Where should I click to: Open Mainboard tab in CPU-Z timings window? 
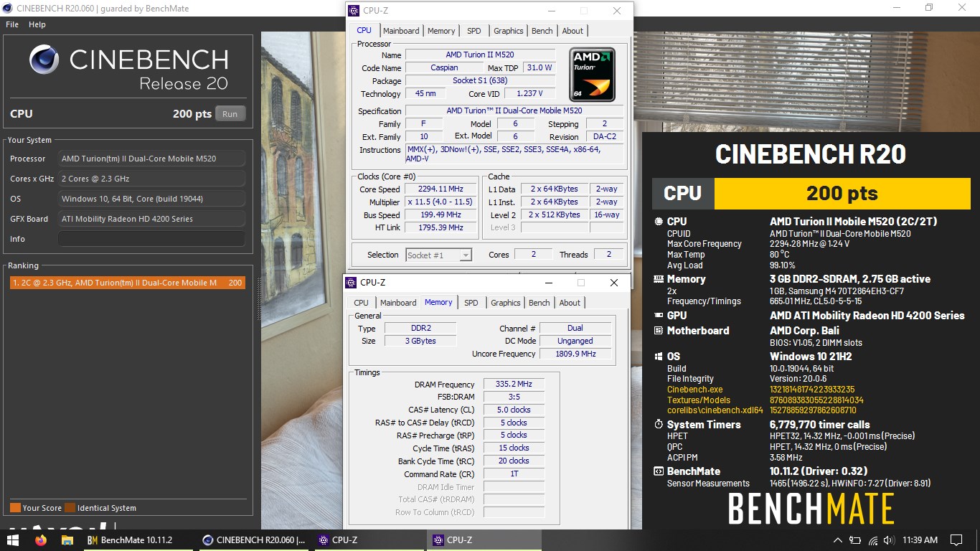[398, 303]
